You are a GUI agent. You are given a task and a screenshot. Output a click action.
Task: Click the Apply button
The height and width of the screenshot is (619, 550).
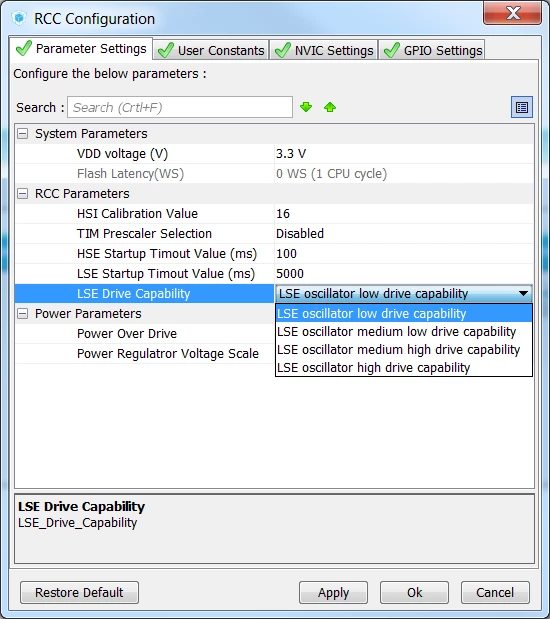point(333,592)
